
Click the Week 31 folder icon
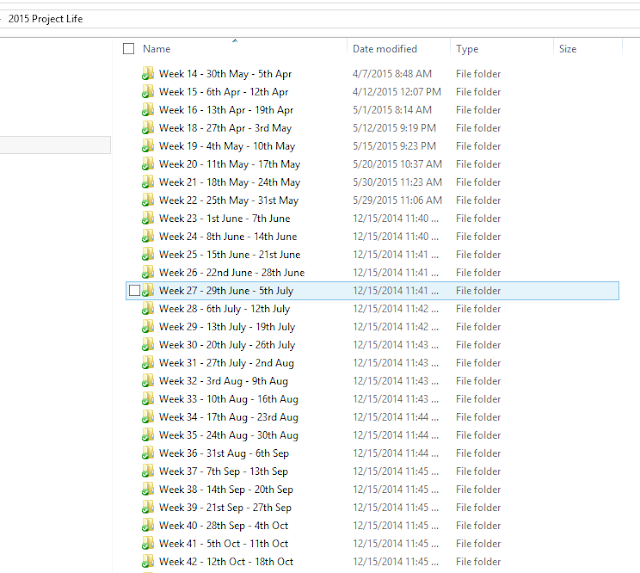pos(148,363)
